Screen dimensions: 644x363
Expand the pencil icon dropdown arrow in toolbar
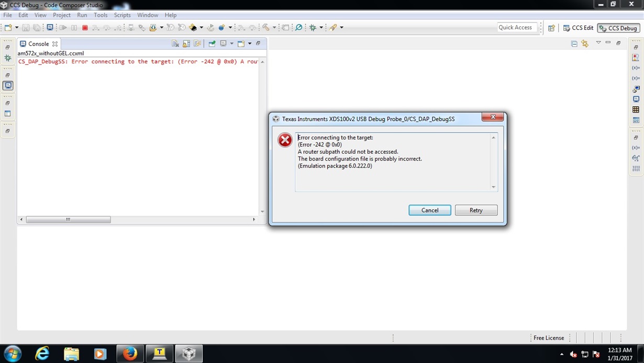point(341,27)
